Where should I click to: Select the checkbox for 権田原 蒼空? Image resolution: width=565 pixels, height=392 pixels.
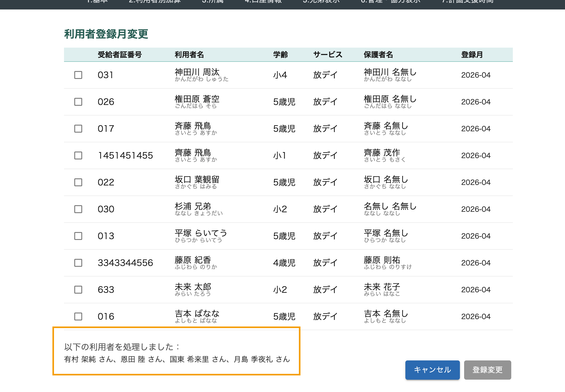(78, 102)
